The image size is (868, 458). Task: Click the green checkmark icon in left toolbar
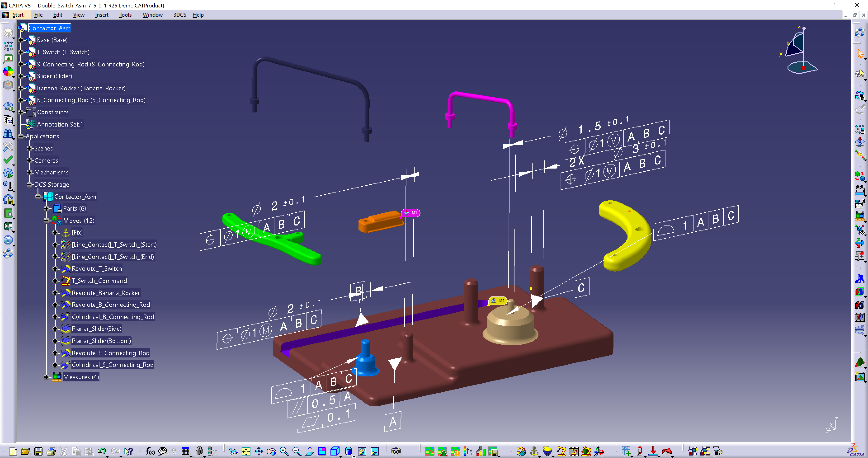tap(8, 160)
